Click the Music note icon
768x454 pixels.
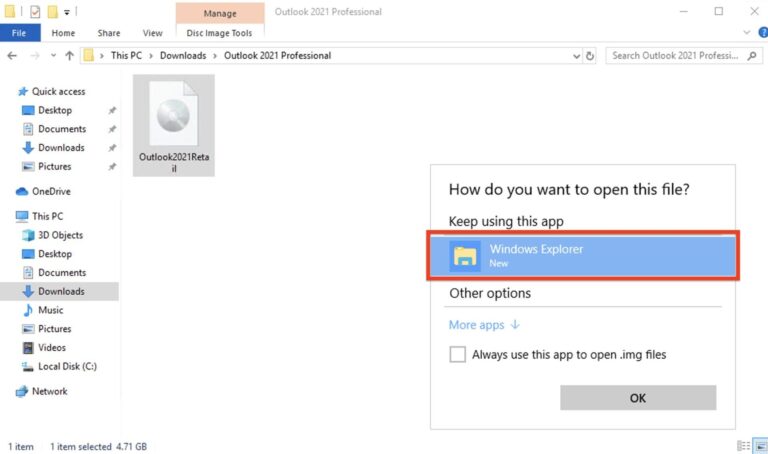tap(28, 310)
